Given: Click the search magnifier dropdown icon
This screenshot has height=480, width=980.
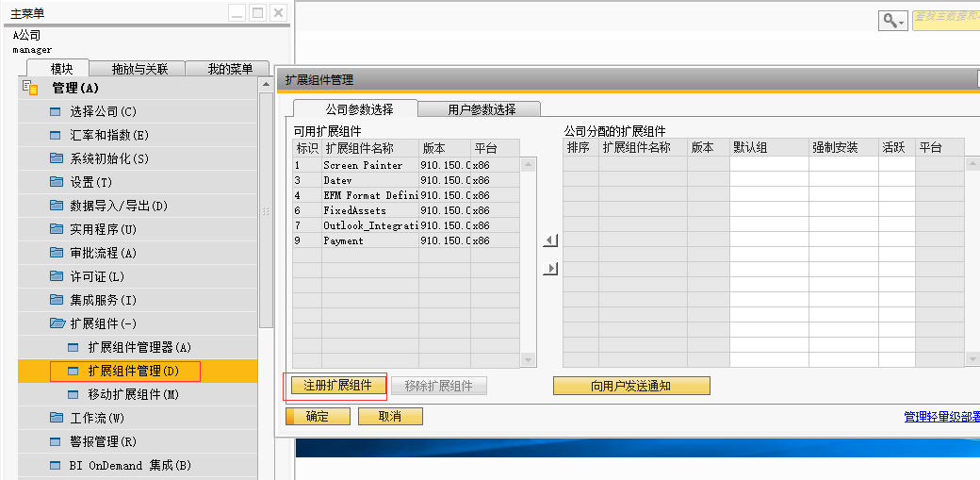Looking at the screenshot, I should [893, 21].
